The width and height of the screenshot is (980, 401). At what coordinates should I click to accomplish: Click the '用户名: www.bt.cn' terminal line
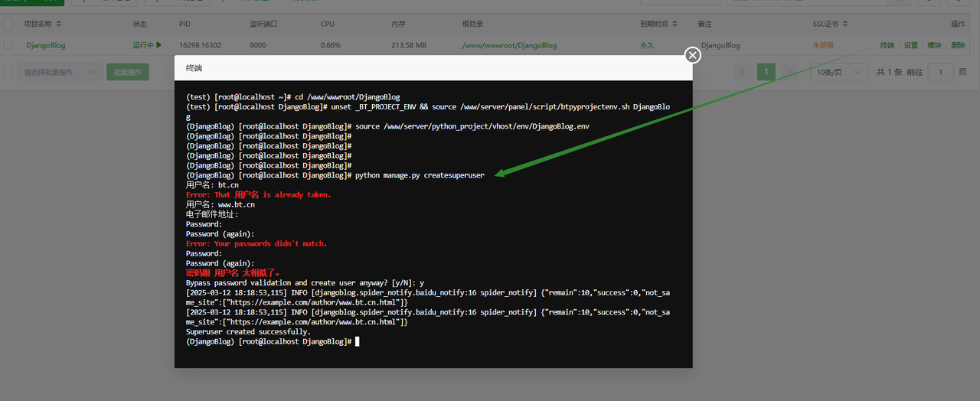click(x=220, y=204)
